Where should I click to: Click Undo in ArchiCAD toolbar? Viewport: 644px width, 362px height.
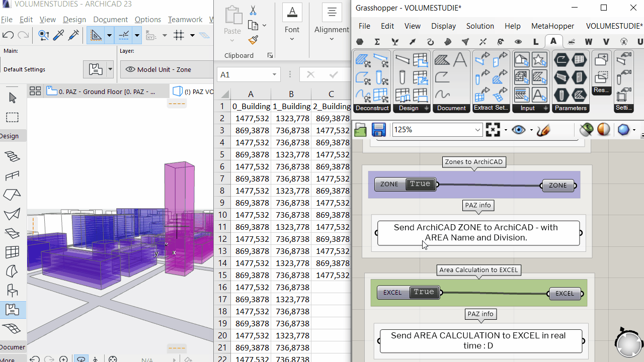(x=8, y=35)
